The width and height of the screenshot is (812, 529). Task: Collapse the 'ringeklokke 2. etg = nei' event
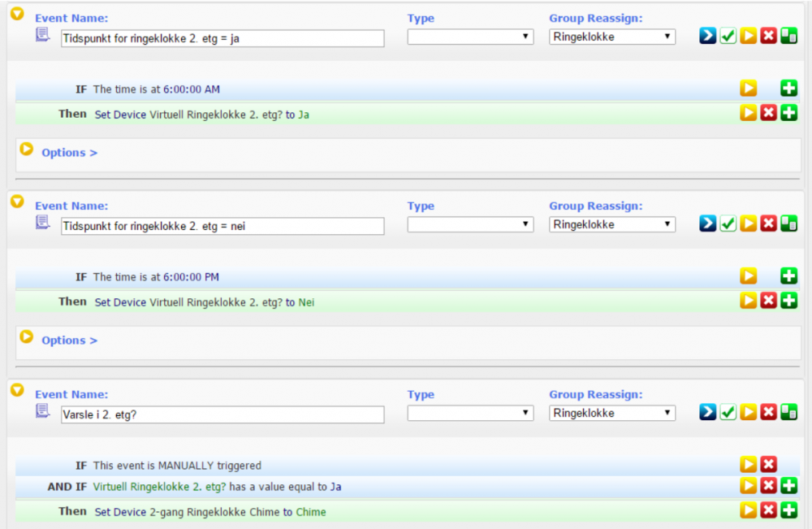click(x=16, y=202)
